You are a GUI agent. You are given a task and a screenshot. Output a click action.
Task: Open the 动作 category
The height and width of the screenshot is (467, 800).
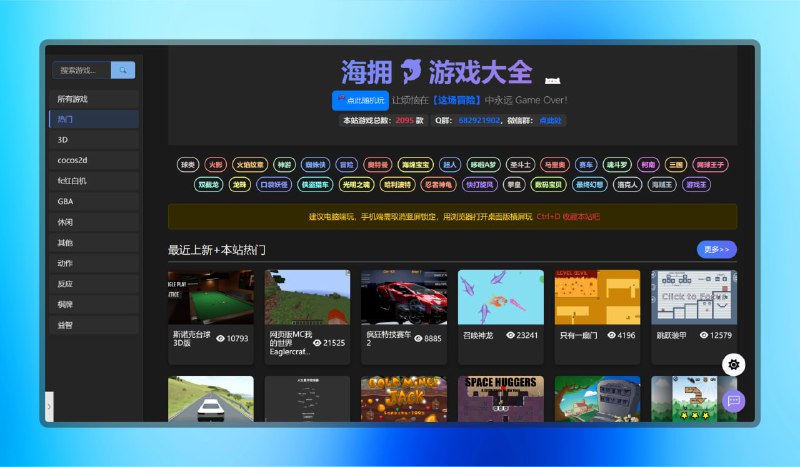point(94,263)
